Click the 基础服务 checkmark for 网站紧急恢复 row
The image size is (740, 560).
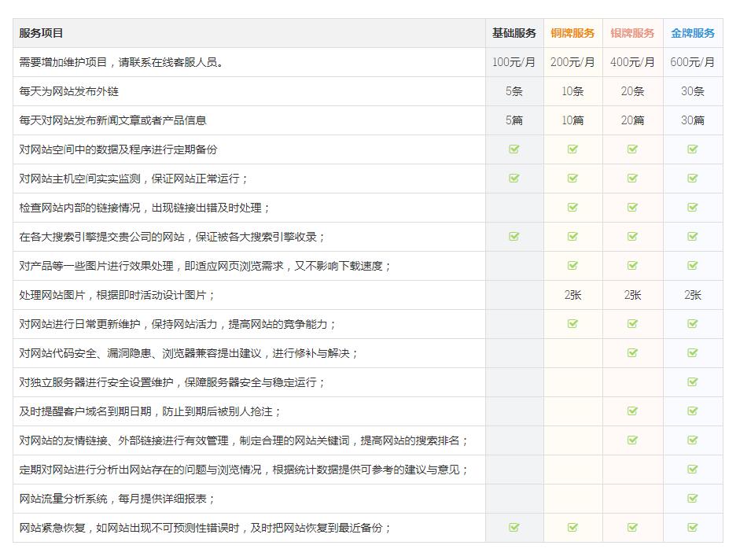coord(514,528)
